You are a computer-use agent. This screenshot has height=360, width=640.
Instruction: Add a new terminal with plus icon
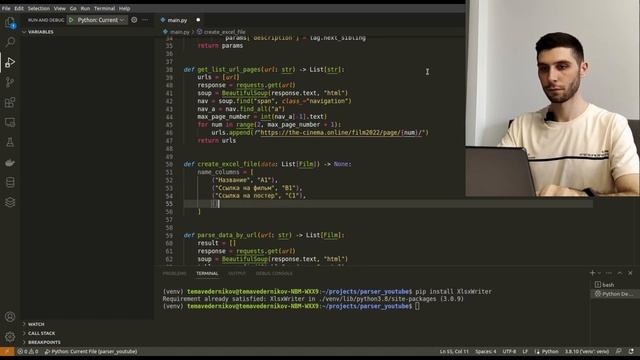coord(592,273)
